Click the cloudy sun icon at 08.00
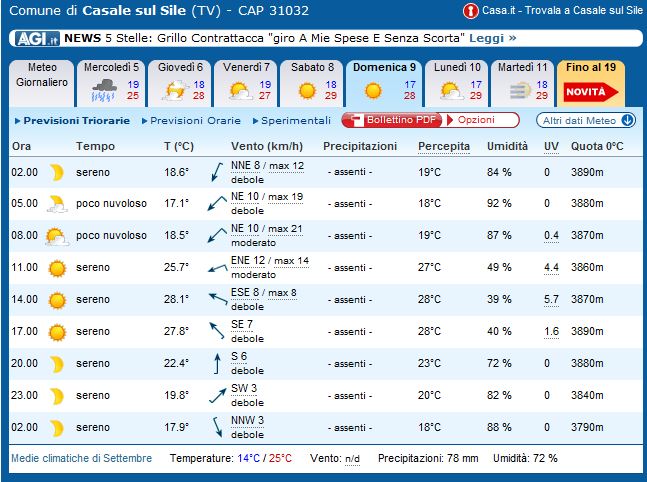647x482 pixels. (x=57, y=236)
